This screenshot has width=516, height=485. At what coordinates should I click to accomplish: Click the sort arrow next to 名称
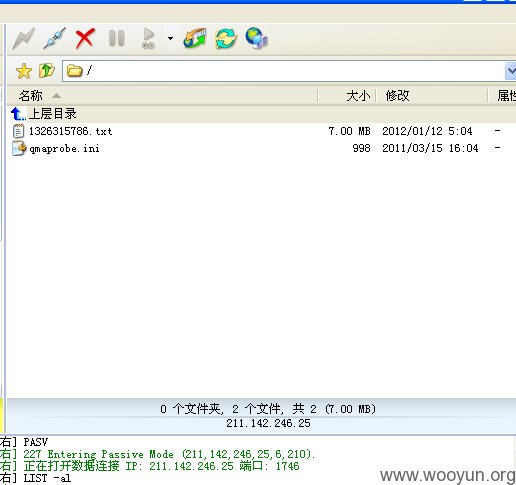pos(57,96)
